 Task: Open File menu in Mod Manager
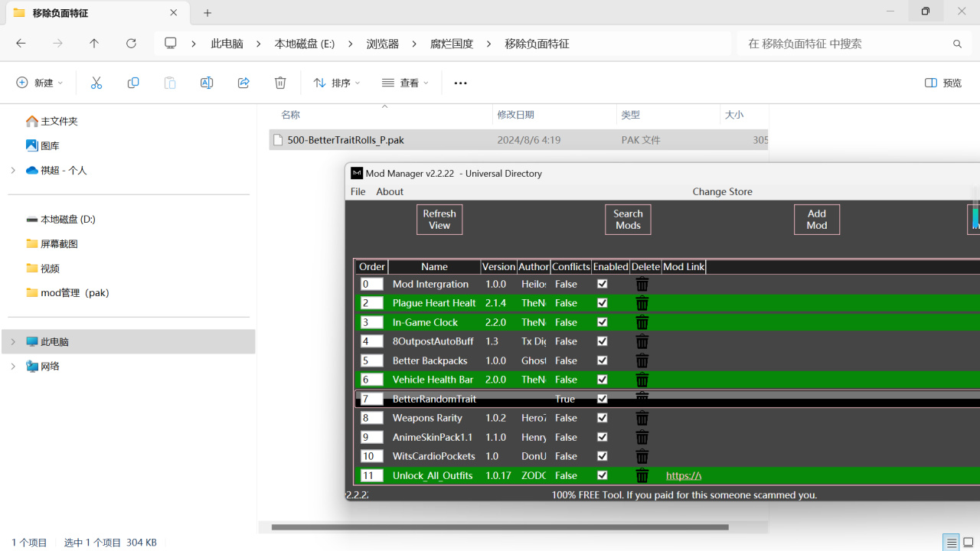coord(358,191)
